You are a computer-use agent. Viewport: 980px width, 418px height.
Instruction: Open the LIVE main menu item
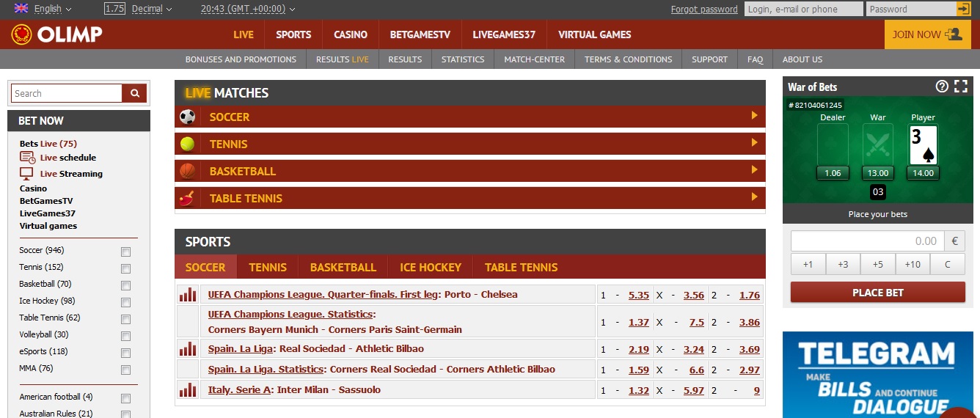point(244,34)
